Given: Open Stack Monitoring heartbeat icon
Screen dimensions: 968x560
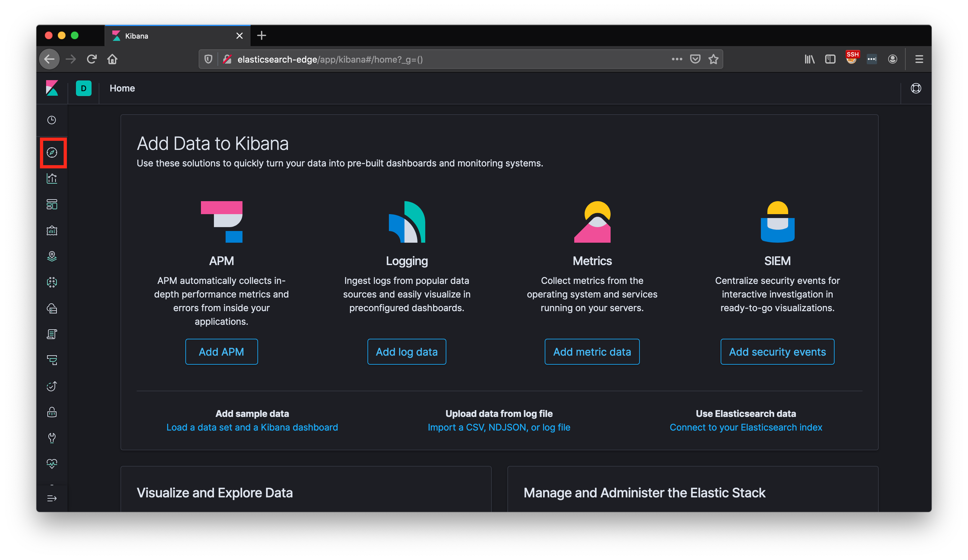Looking at the screenshot, I should [x=52, y=463].
